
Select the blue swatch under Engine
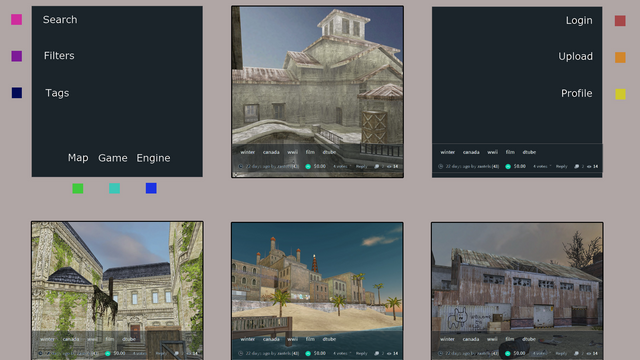click(x=151, y=188)
